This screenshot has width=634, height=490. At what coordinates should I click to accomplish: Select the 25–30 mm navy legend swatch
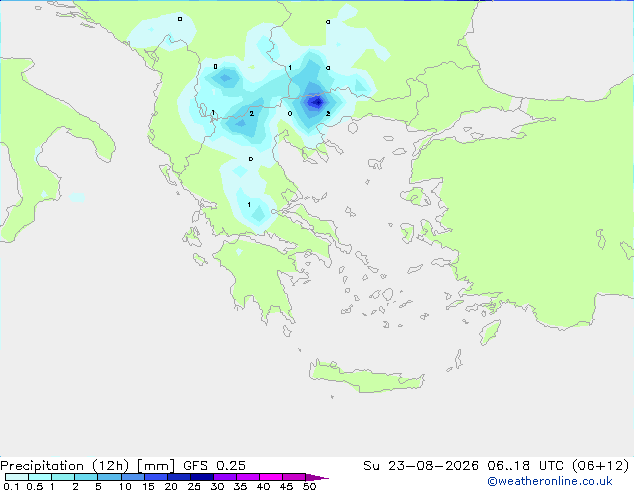[x=201, y=477]
